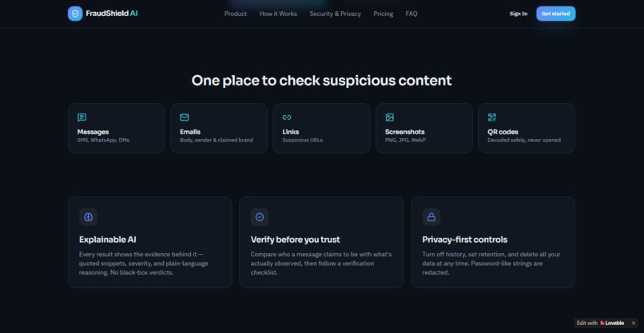Image resolution: width=644 pixels, height=333 pixels.
Task: Click 'Decoded safely, never opened' text
Action: pyautogui.click(x=524, y=140)
